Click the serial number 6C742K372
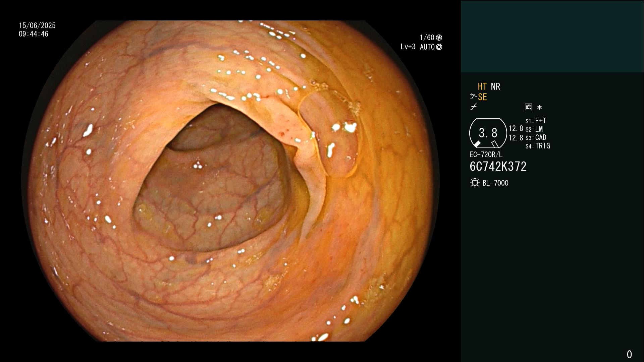 pos(498,167)
